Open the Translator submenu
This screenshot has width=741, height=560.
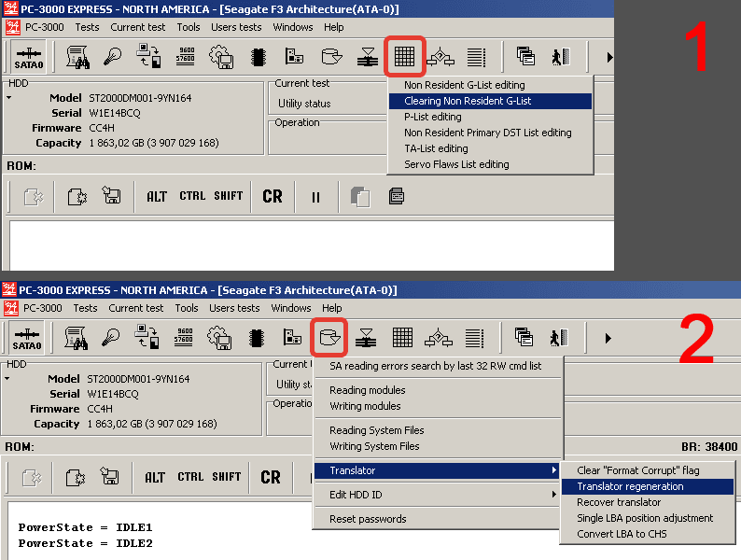click(437, 470)
